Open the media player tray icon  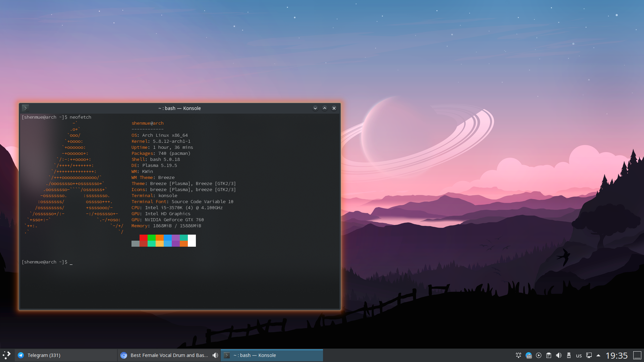click(539, 355)
